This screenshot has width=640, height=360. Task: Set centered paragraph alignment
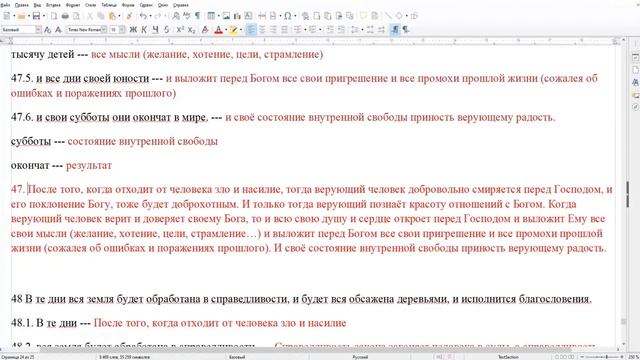[262, 30]
